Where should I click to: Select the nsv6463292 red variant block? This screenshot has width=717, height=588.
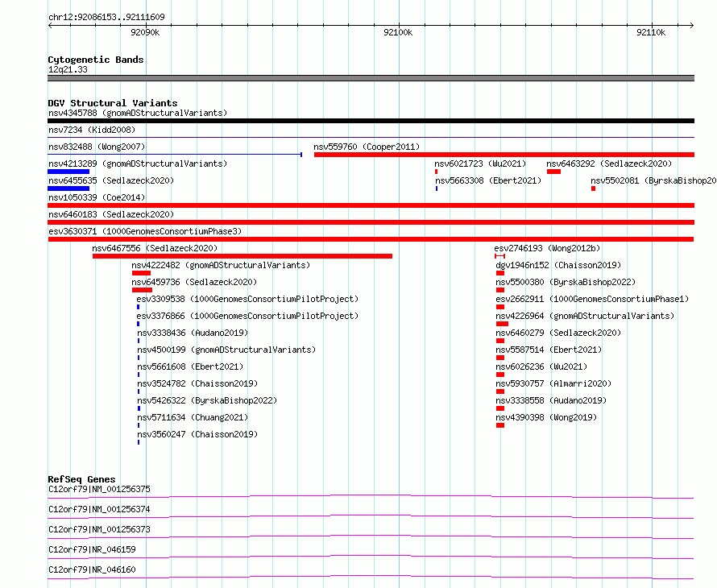[553, 172]
